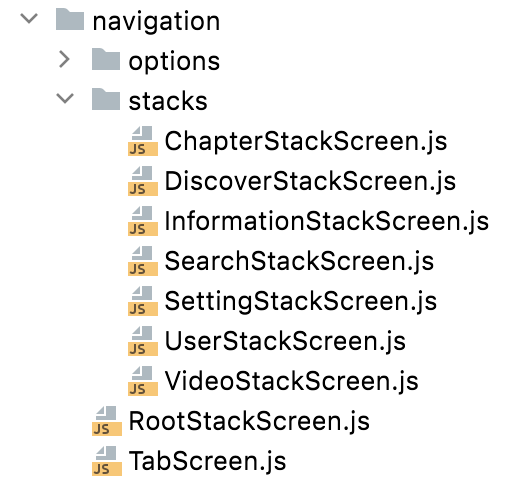526x484 pixels.
Task: Click RootStackScreen.js file's JS icon
Action: point(107,421)
